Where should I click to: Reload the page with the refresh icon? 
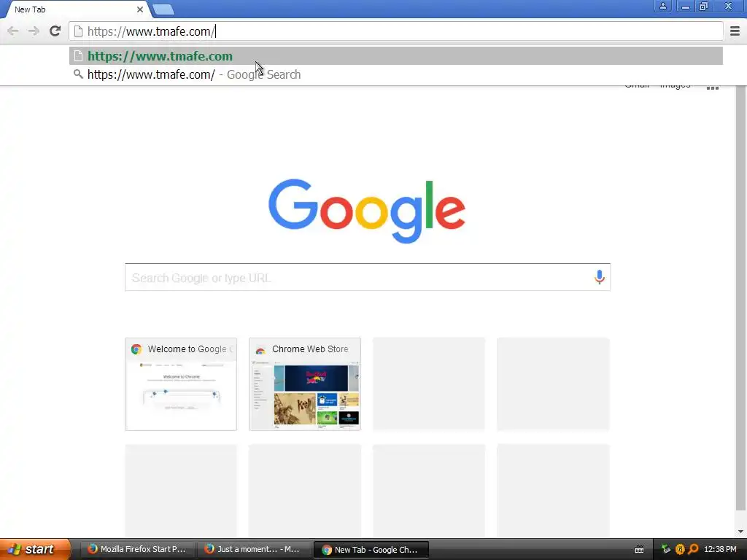coord(55,31)
